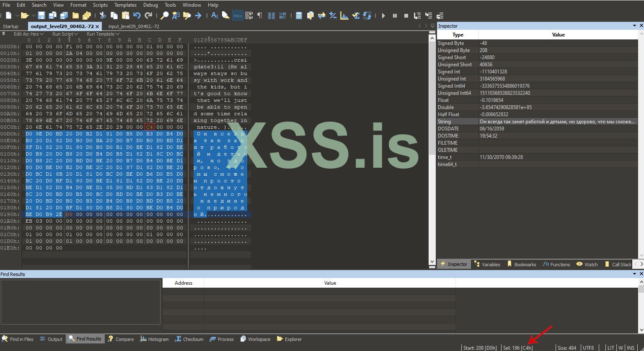The image size is (644, 351).
Task: Click the Histogram chart toolbar icon
Action: pos(344,16)
